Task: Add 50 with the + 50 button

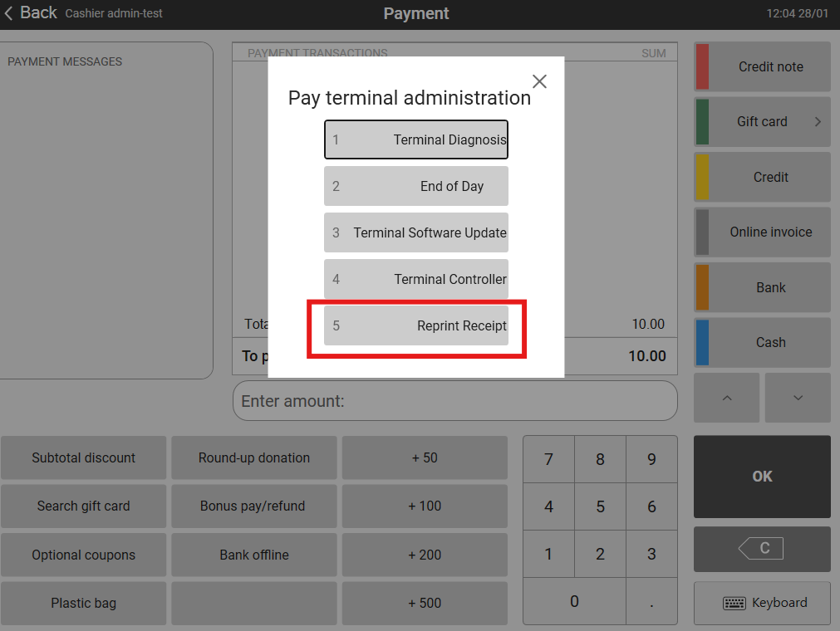Action: (424, 457)
